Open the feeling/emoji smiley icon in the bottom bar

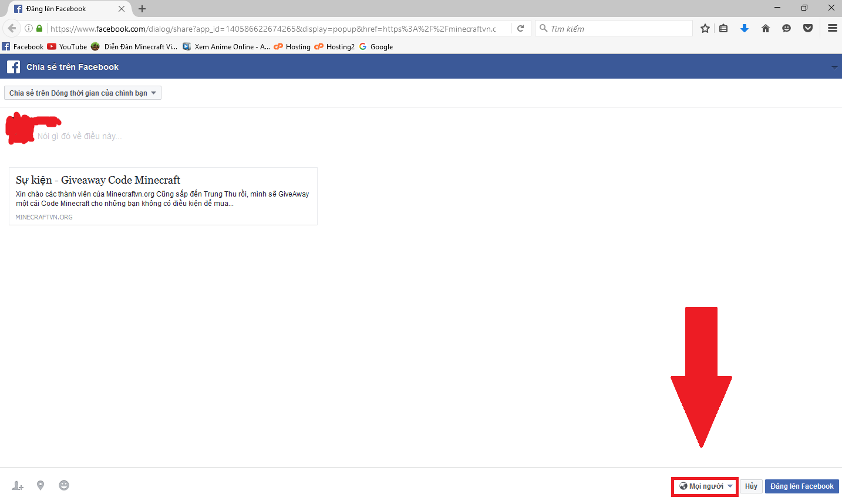point(64,485)
